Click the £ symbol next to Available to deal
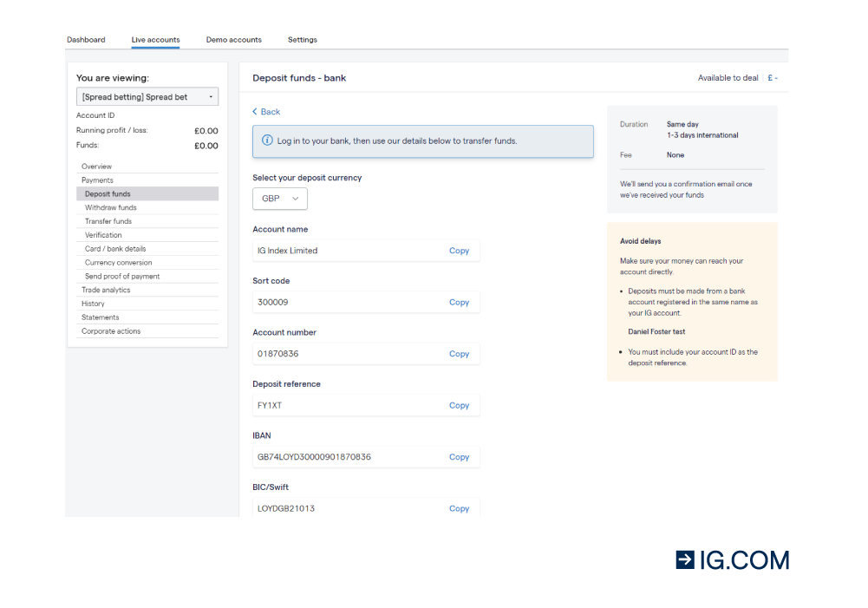Image resolution: width=868 pixels, height=608 pixels. point(770,77)
